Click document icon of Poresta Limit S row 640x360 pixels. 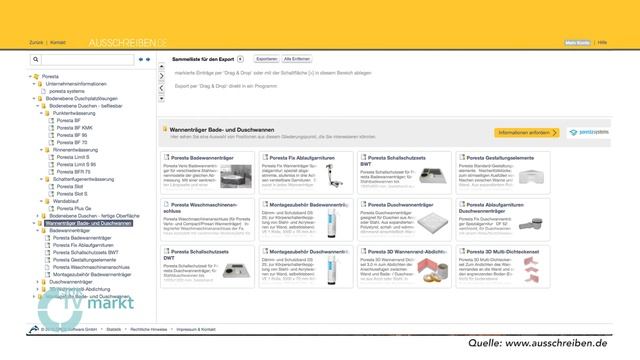pos(51,157)
